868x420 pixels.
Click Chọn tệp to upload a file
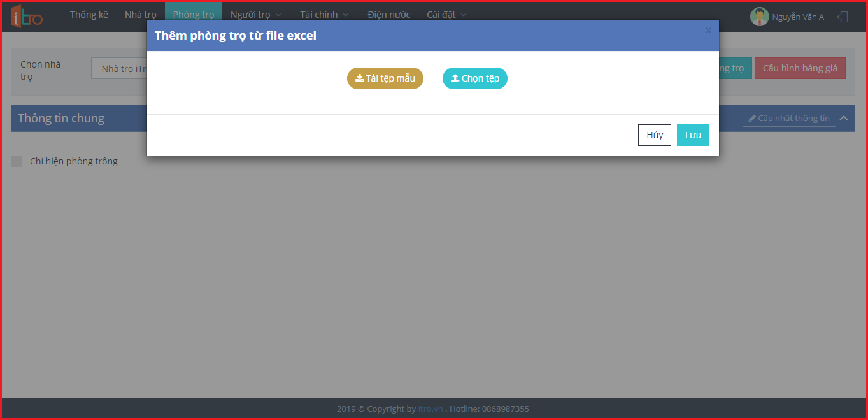click(x=475, y=78)
